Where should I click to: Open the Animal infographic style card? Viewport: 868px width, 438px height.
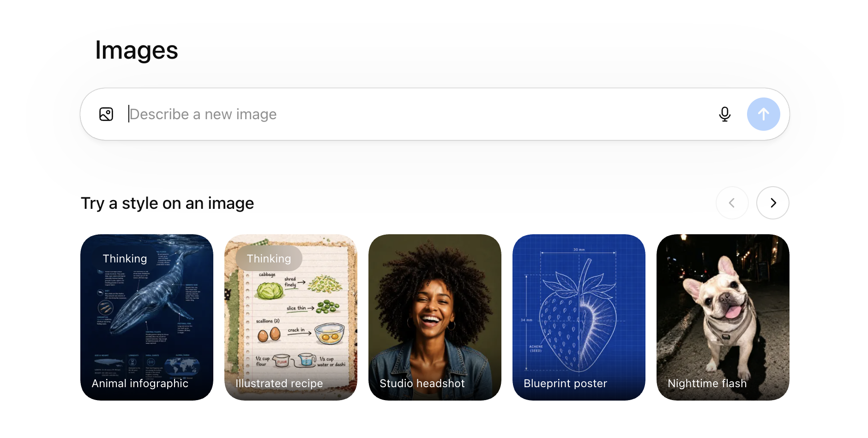[147, 317]
